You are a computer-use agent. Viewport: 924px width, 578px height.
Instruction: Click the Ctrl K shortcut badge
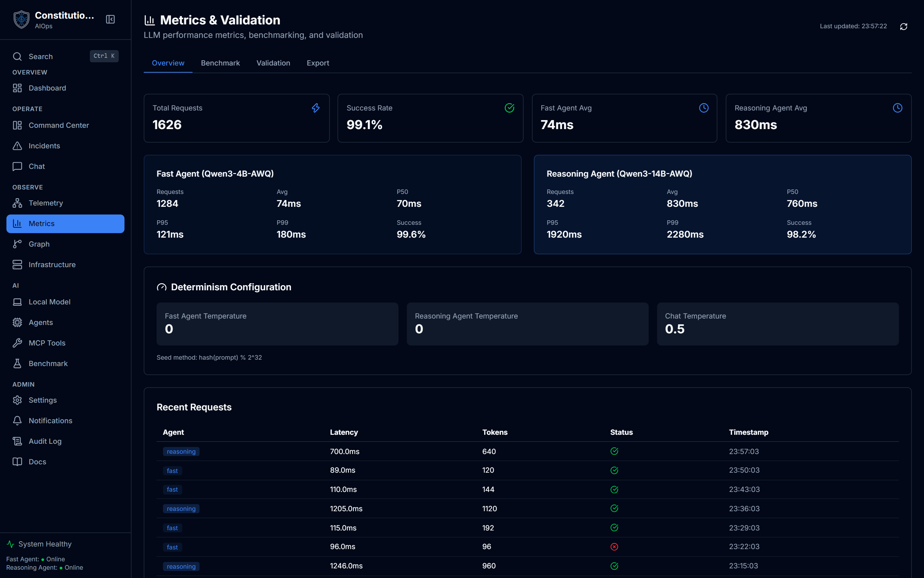tap(104, 56)
